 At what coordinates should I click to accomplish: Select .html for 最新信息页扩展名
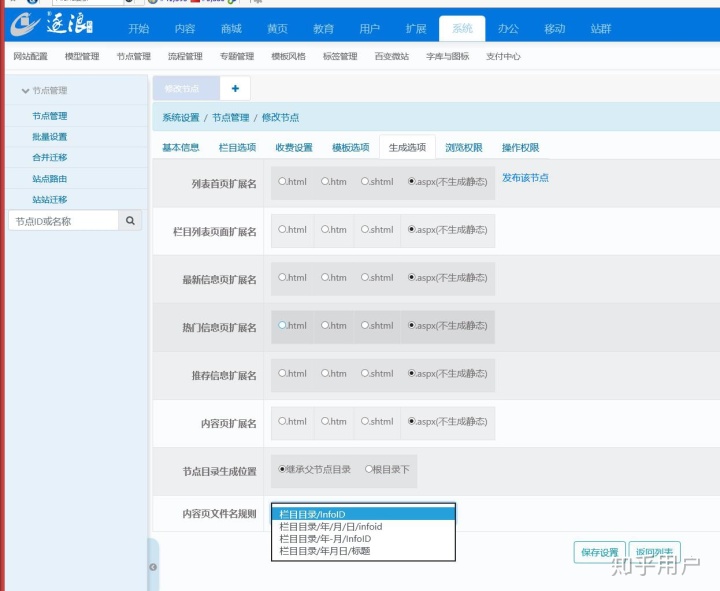(x=282, y=277)
